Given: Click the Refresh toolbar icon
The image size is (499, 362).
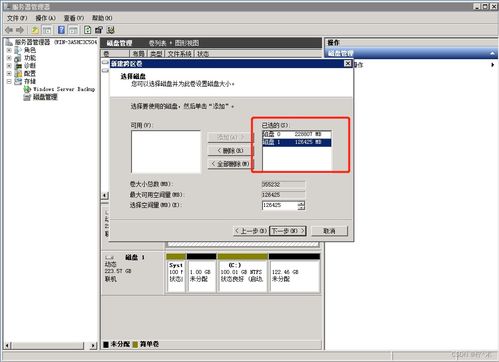Looking at the screenshot, I should [87, 30].
